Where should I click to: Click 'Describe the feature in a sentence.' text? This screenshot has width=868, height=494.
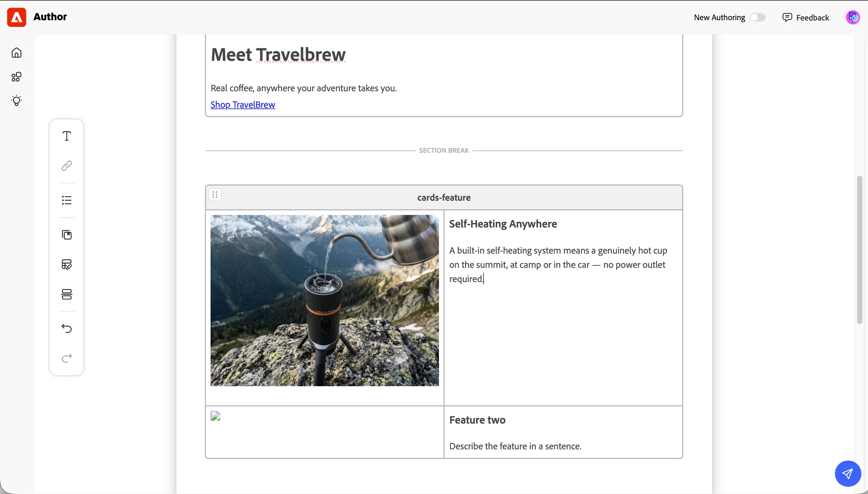pos(515,446)
